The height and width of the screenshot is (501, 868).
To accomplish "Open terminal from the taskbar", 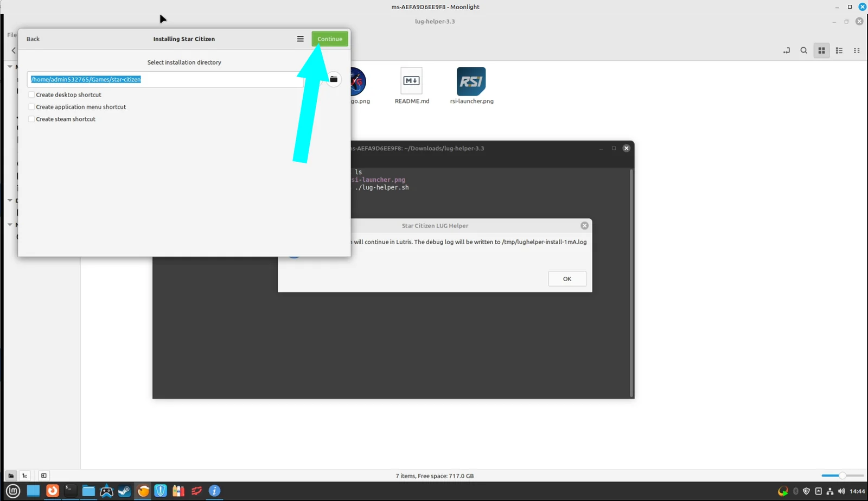I will [70, 491].
